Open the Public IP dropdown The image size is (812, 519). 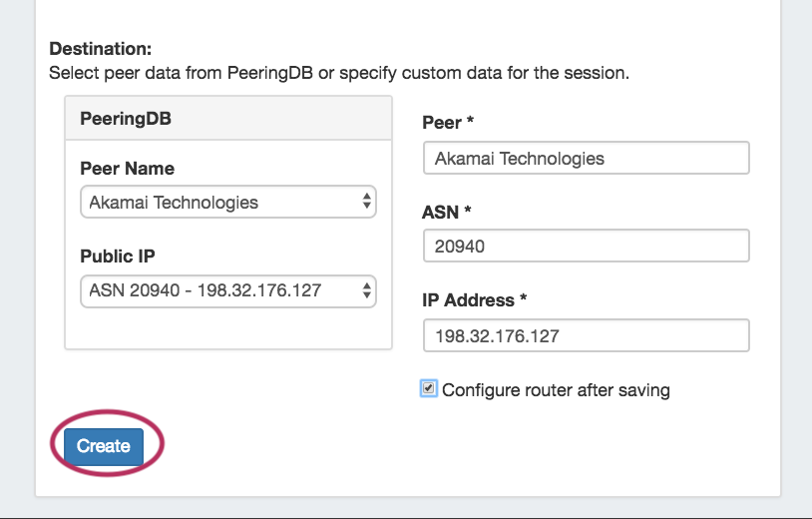(x=227, y=290)
